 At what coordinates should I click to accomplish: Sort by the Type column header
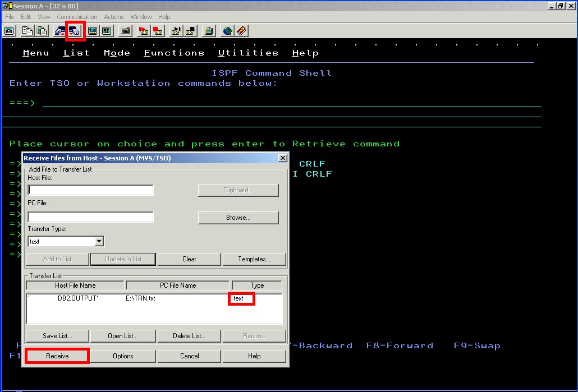coord(257,285)
